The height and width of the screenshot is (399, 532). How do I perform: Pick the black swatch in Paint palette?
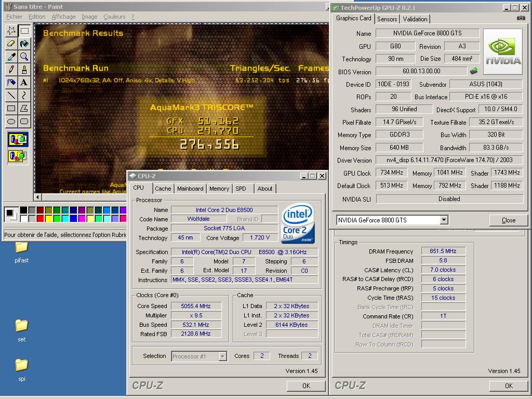pyautogui.click(x=23, y=210)
